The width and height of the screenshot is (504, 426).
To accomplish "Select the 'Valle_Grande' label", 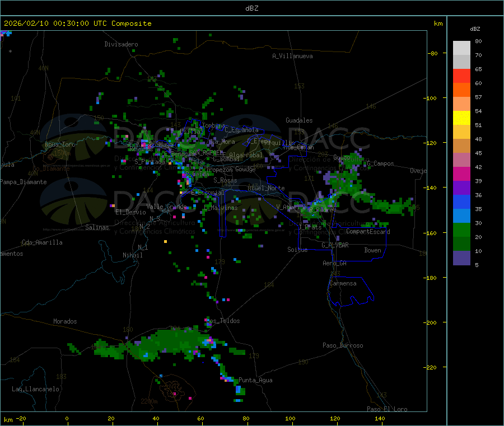I will click(166, 206).
